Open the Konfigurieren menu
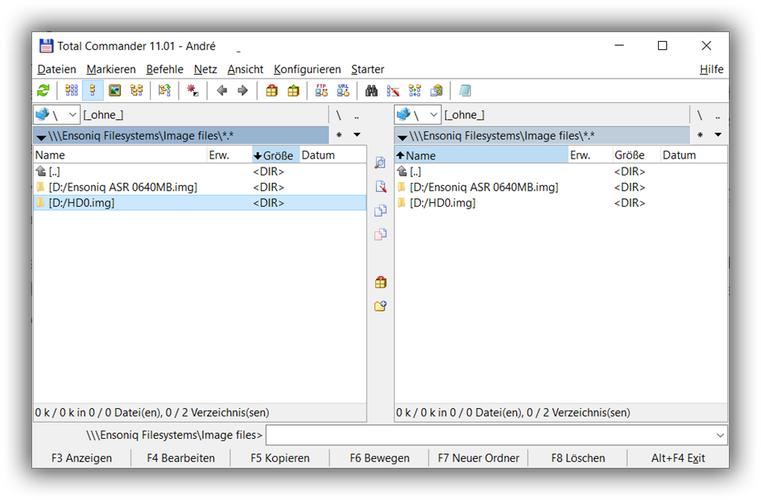The image size is (761, 500). tap(307, 69)
